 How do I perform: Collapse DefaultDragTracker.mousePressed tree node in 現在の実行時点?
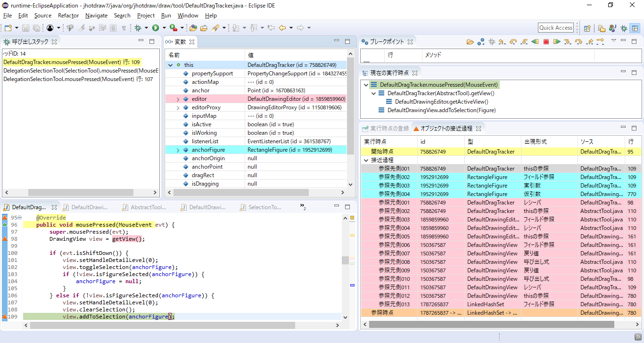366,85
